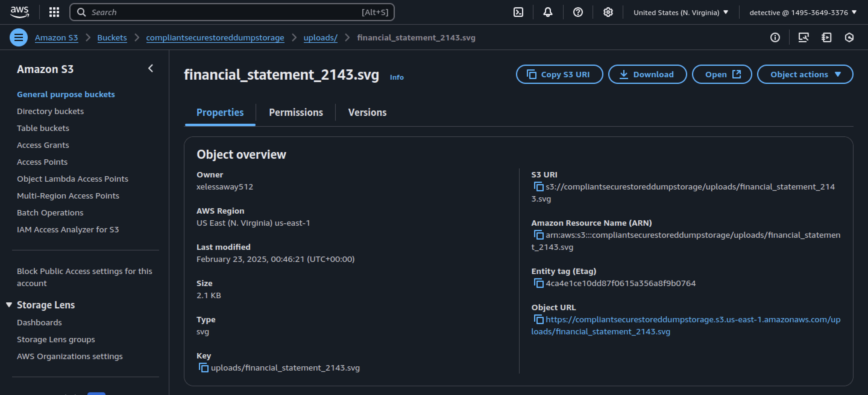The height and width of the screenshot is (395, 868).
Task: Go to Access Points
Action: 42,161
